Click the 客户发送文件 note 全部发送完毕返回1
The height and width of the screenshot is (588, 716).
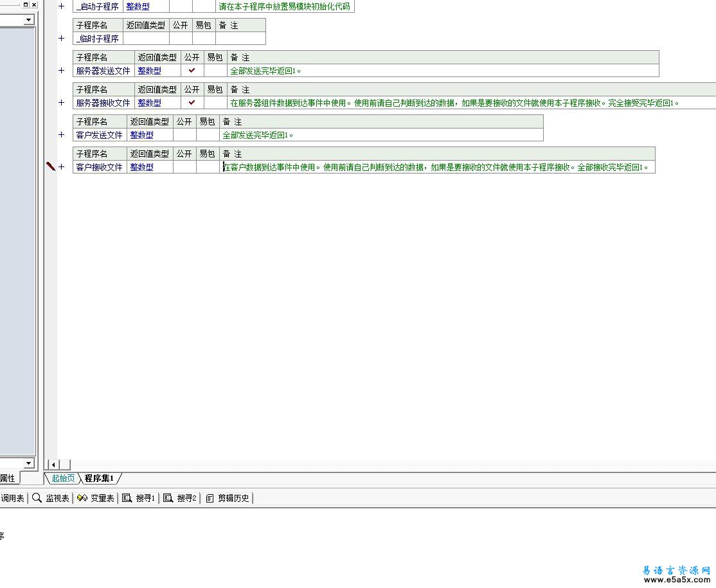tap(258, 135)
